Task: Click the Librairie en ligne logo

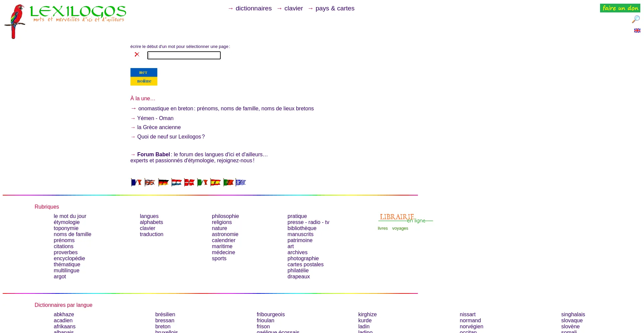Action: point(405,218)
